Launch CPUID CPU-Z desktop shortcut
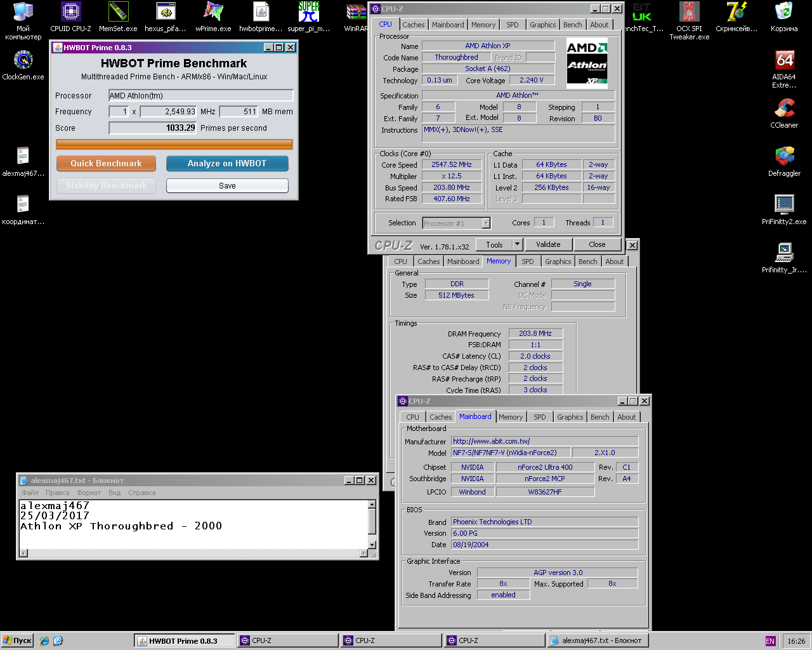812x650 pixels. tap(70, 17)
